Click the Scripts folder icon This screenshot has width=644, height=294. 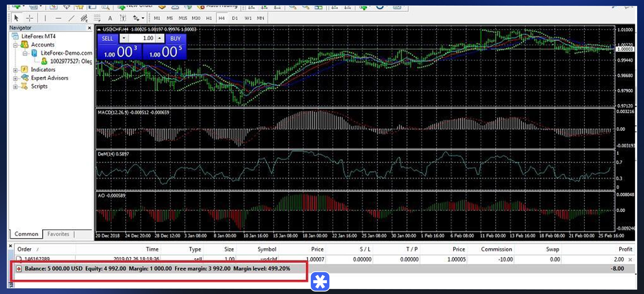click(25, 86)
